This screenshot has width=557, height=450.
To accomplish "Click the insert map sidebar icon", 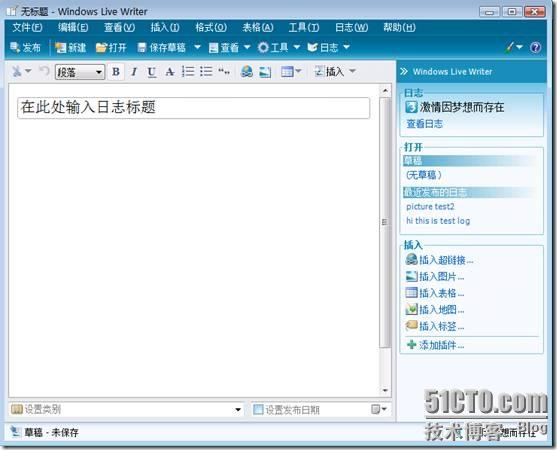I will (x=411, y=309).
